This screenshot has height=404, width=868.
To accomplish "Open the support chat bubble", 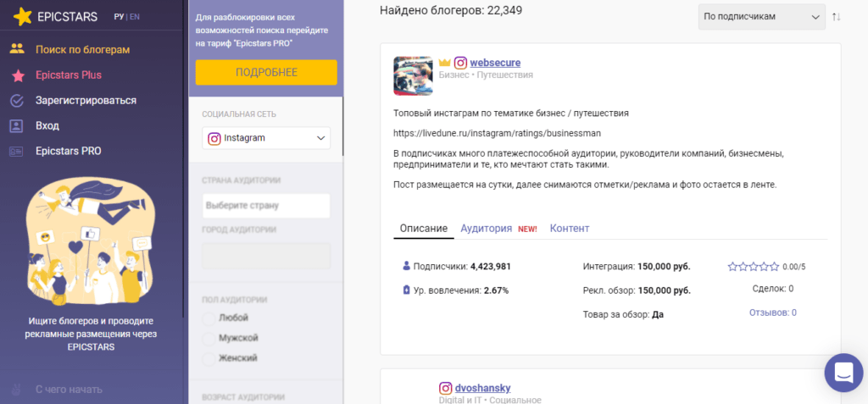I will 843,373.
